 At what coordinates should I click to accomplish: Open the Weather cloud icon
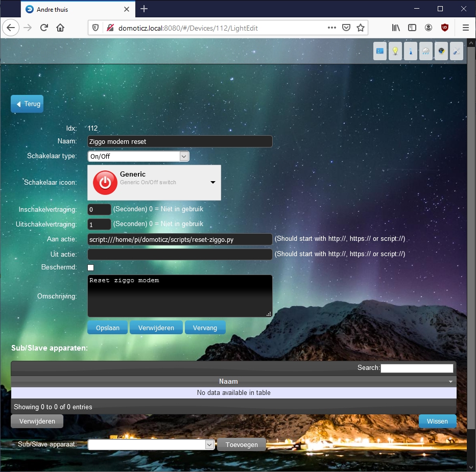[x=426, y=51]
